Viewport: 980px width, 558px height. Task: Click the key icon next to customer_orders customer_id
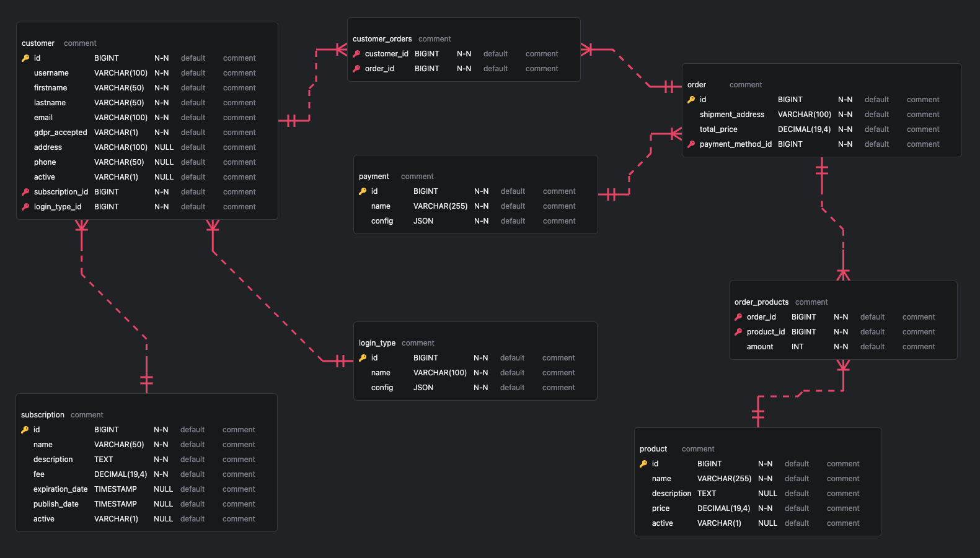tap(356, 54)
